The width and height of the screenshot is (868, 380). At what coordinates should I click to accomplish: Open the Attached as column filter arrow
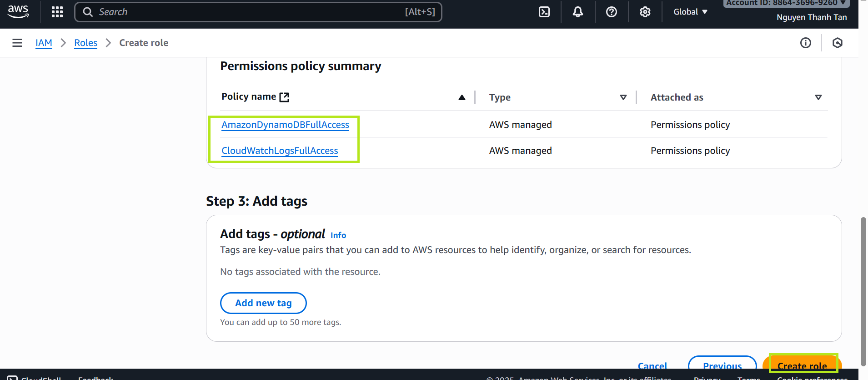(x=818, y=97)
